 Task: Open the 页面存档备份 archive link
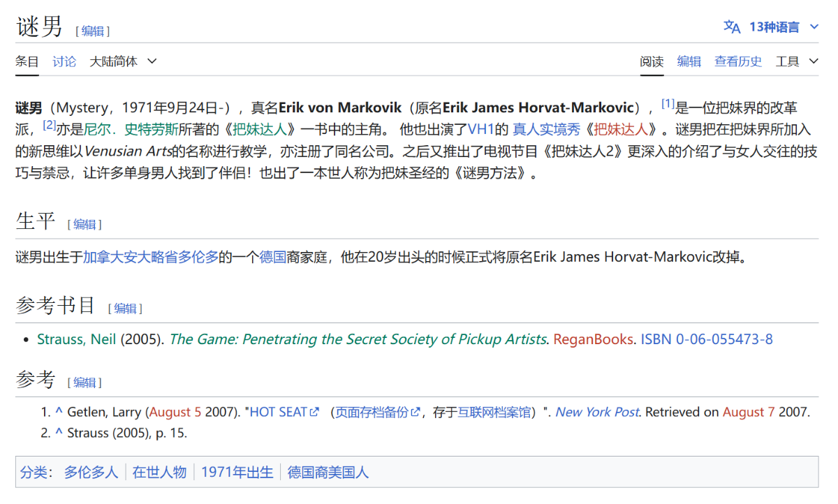coord(372,412)
